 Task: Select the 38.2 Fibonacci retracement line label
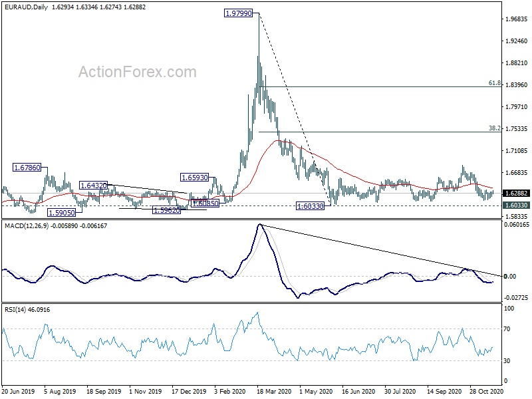coord(494,128)
